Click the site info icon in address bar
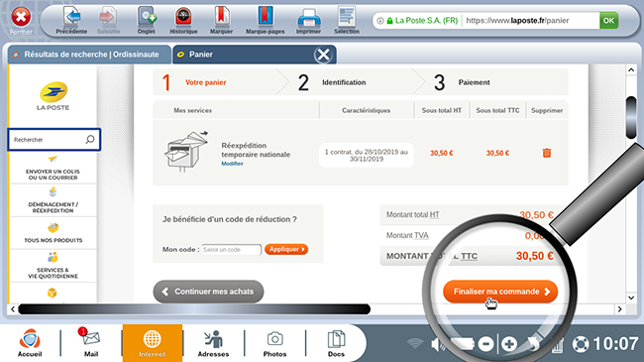The image size is (644, 362). (380, 21)
